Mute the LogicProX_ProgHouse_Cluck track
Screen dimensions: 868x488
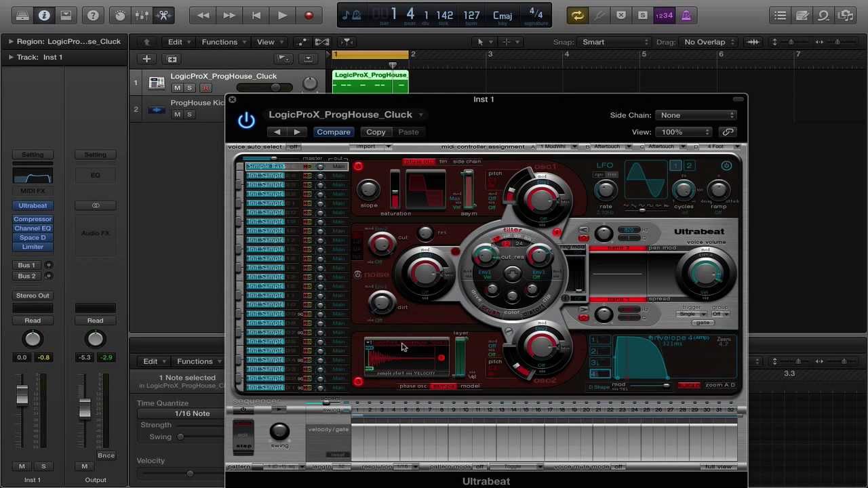177,88
